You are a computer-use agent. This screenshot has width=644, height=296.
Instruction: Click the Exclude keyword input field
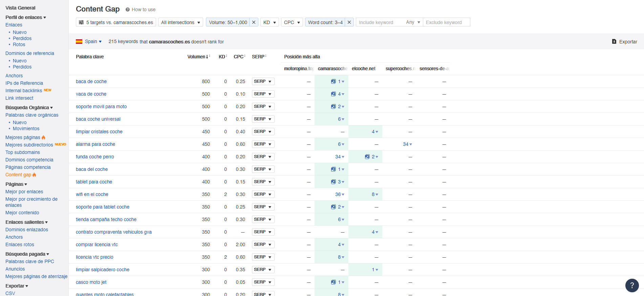pyautogui.click(x=446, y=22)
